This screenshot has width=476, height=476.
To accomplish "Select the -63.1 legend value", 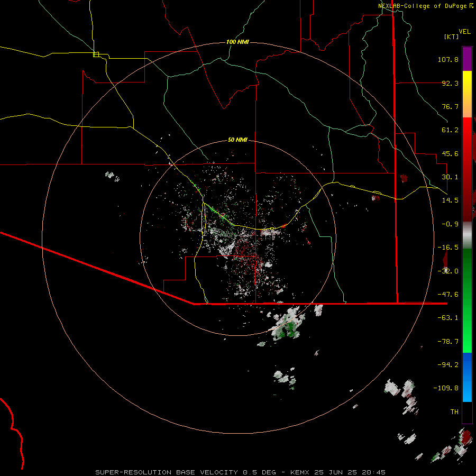I will click(448, 318).
